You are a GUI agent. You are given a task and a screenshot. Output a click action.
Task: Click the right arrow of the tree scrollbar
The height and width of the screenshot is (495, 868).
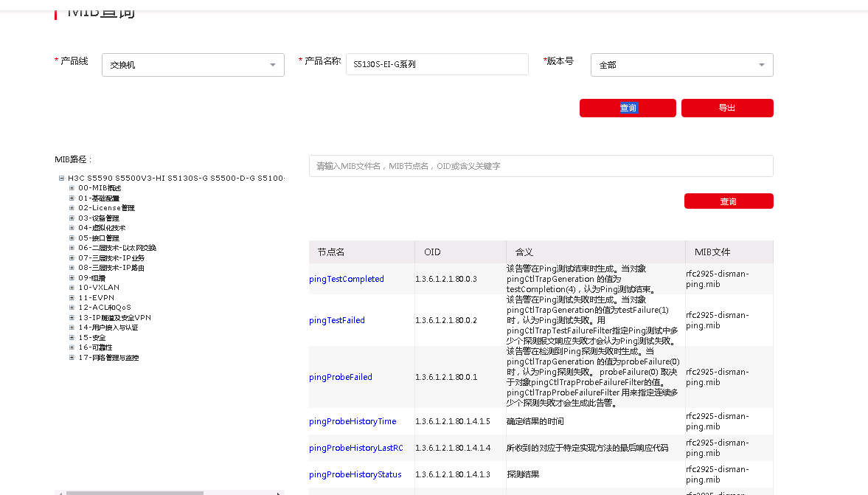(279, 493)
